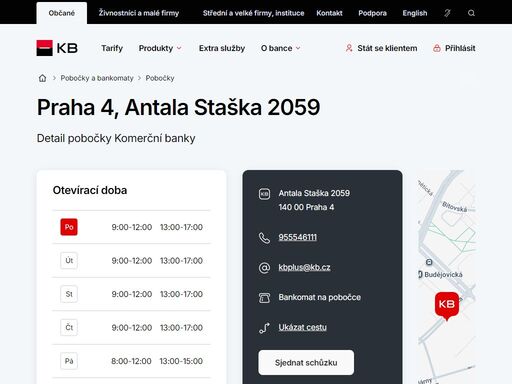
Task: Click the Sjednat schůzku button
Action: coord(306,362)
